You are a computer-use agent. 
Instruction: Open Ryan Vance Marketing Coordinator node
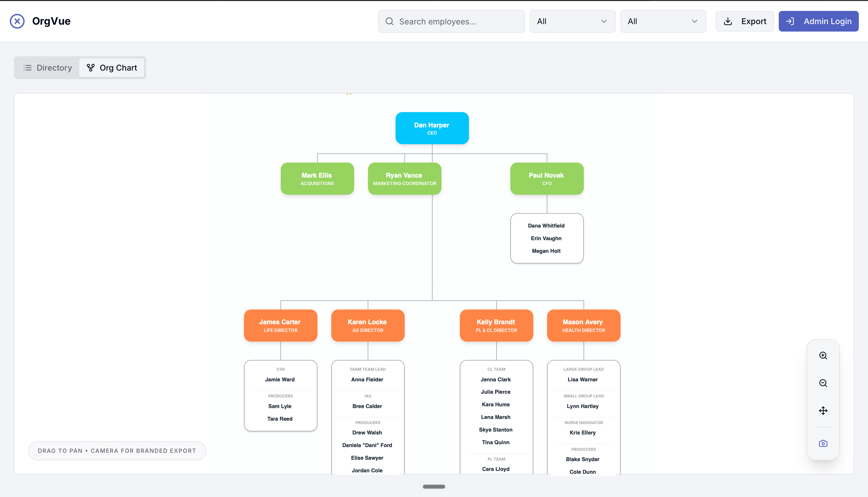pyautogui.click(x=404, y=178)
